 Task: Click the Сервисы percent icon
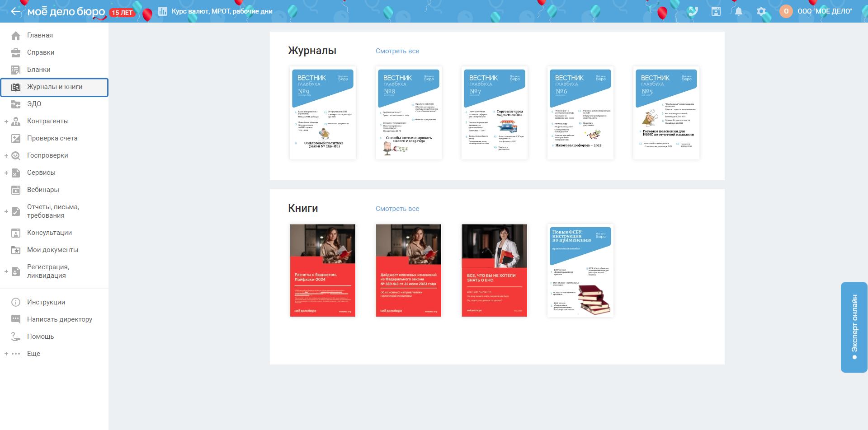pyautogui.click(x=16, y=173)
